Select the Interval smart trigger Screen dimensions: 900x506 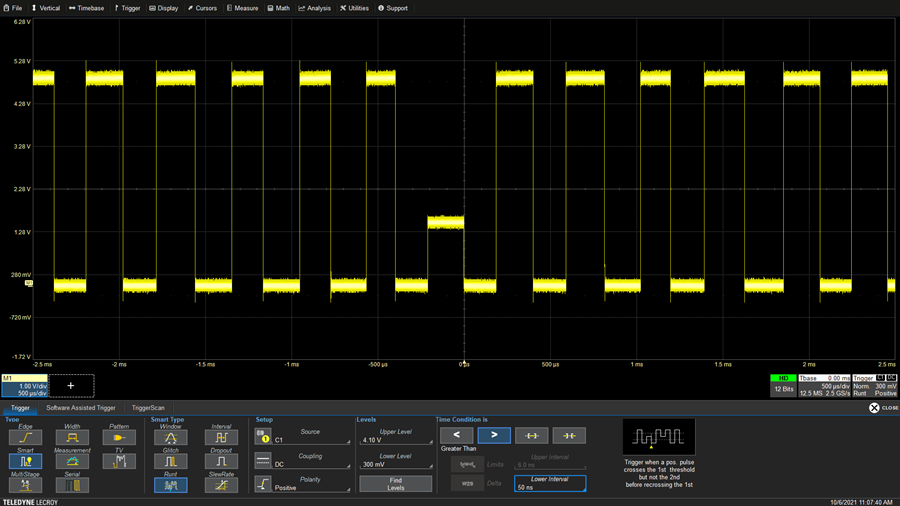pyautogui.click(x=221, y=437)
